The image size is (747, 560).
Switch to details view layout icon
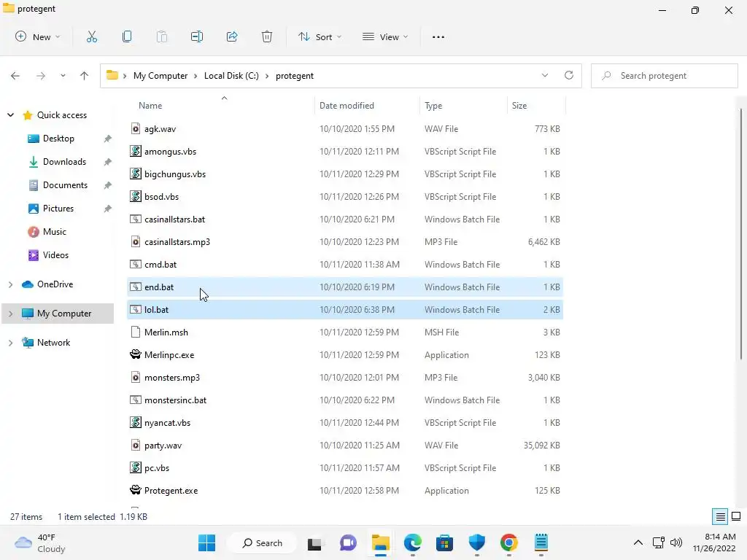click(720, 517)
